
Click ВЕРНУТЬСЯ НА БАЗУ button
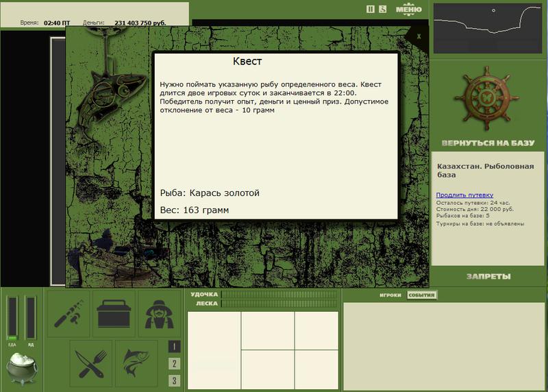click(488, 143)
